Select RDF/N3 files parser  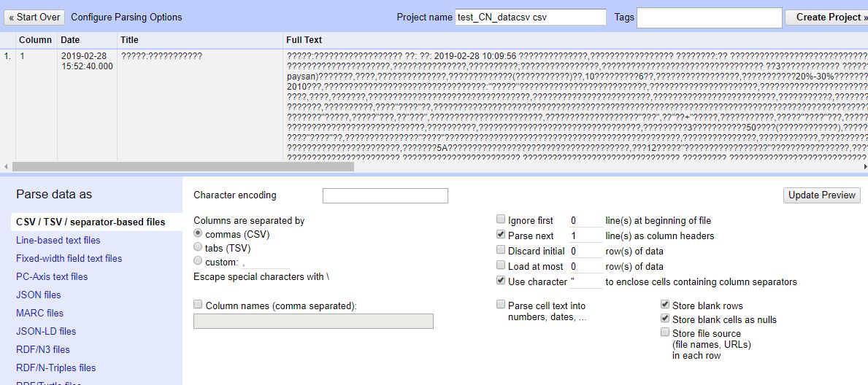point(43,349)
